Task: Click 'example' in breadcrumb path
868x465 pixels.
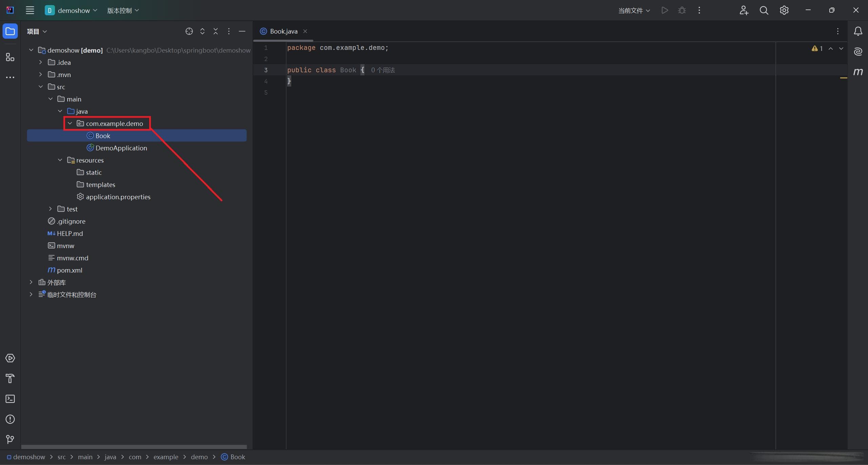Action: pyautogui.click(x=166, y=457)
